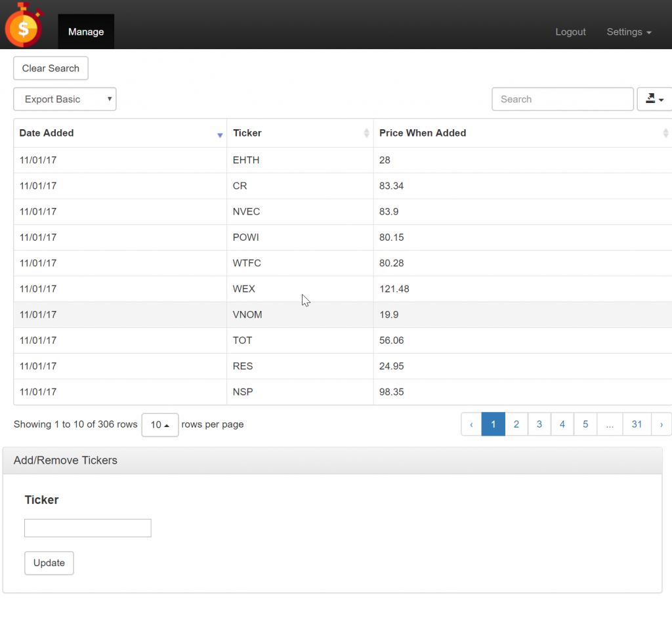The height and width of the screenshot is (635, 672).
Task: Click Showing 1 to 10 of 306 rows text
Action: click(75, 424)
